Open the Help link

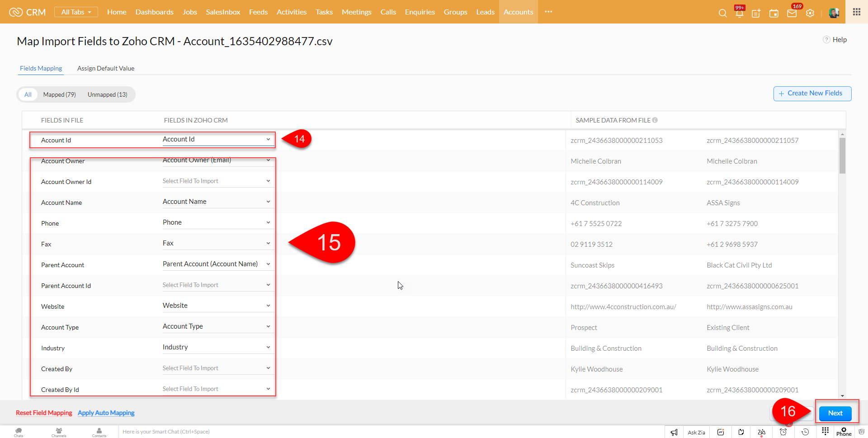pyautogui.click(x=840, y=40)
